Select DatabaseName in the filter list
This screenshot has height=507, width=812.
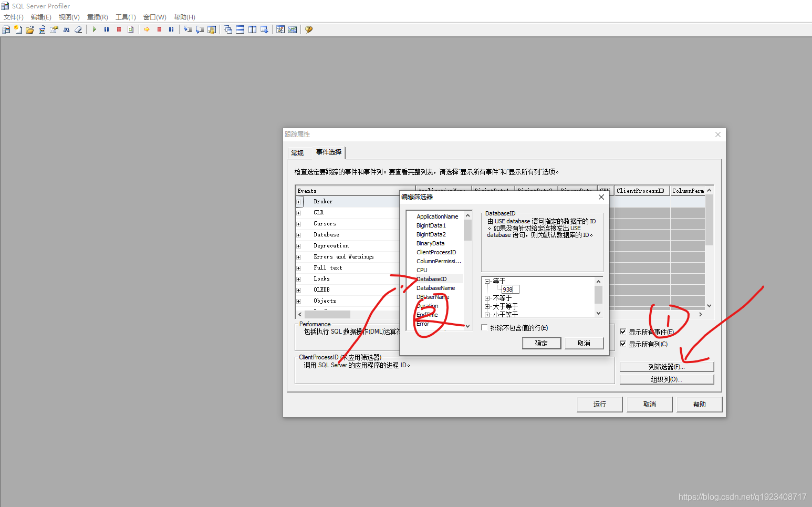(x=435, y=288)
